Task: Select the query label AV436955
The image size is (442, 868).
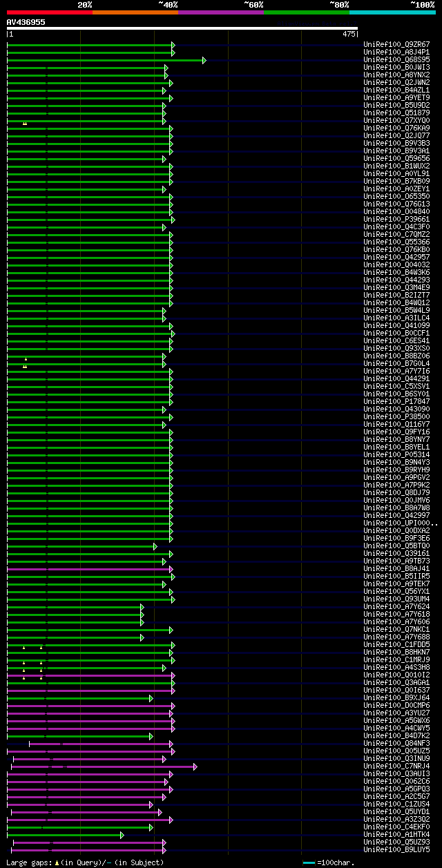Action: click(26, 22)
